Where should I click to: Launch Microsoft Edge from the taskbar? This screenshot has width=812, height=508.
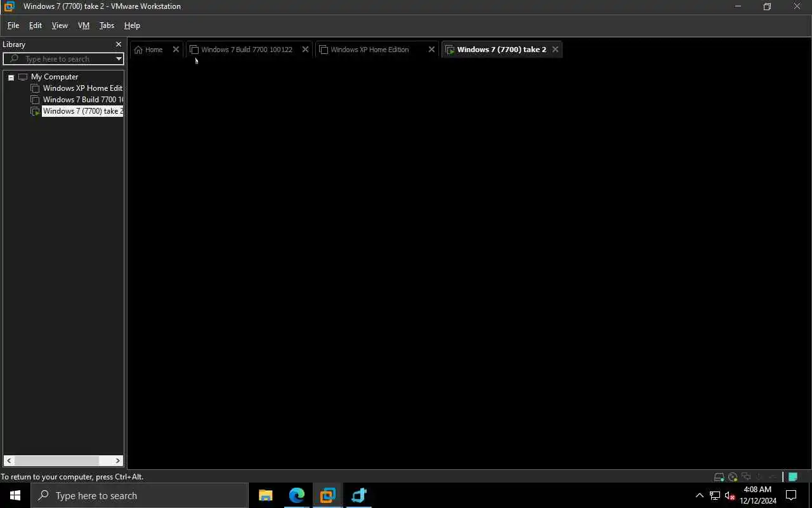297,495
